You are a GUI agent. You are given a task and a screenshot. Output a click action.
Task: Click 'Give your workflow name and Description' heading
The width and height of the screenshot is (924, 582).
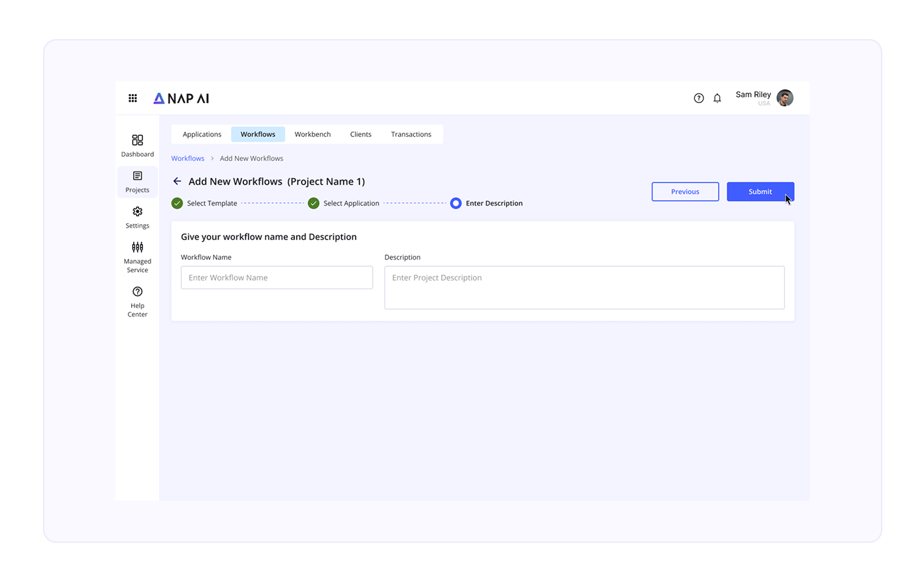point(269,237)
